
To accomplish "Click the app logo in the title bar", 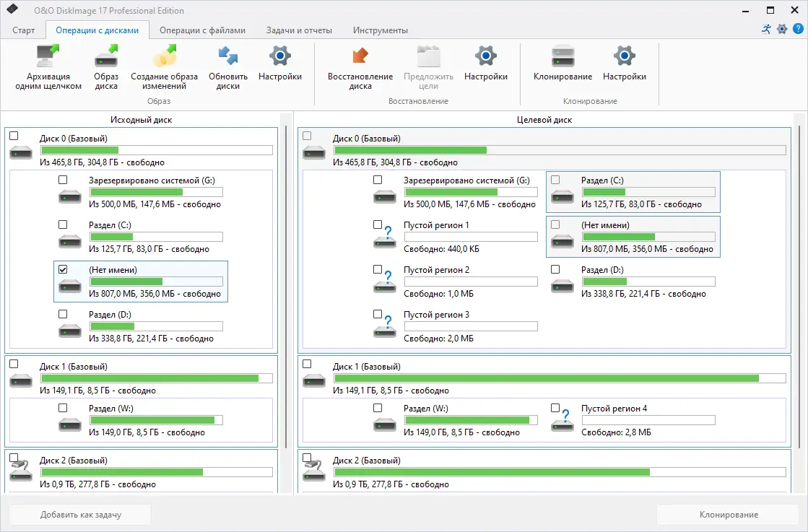I will (12, 9).
